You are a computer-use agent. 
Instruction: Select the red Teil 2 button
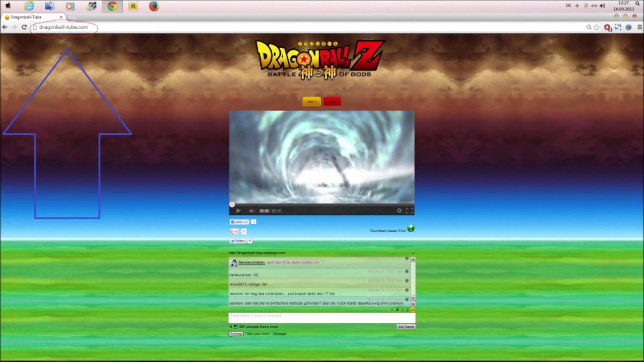[x=332, y=102]
